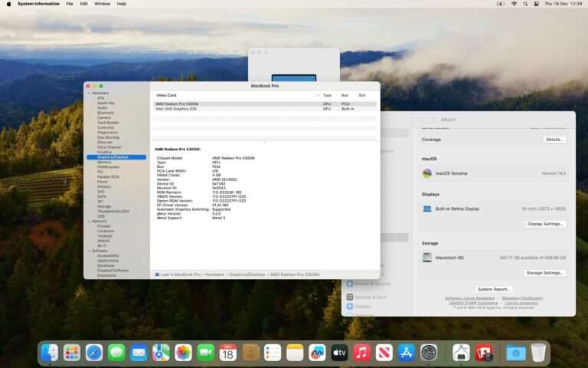Open Reminders from the Dock
The height and width of the screenshot is (368, 588).
point(273,353)
